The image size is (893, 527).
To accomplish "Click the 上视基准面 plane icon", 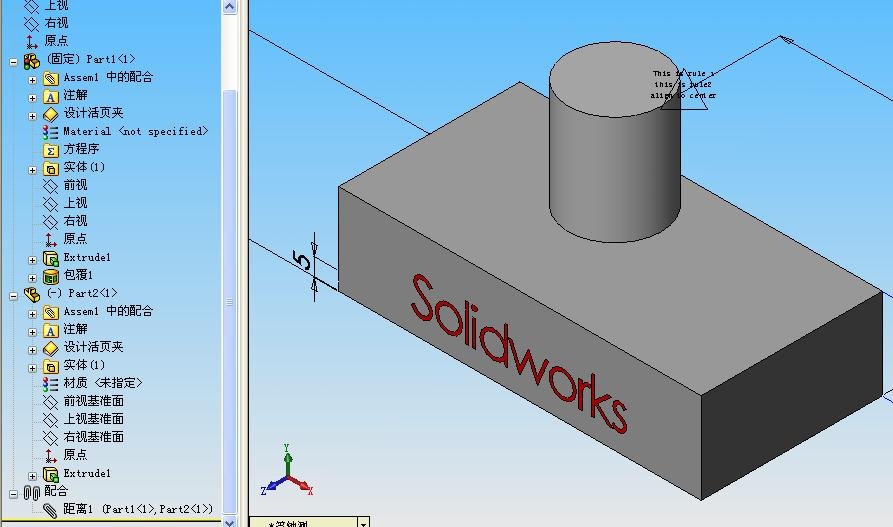I will (x=51, y=420).
